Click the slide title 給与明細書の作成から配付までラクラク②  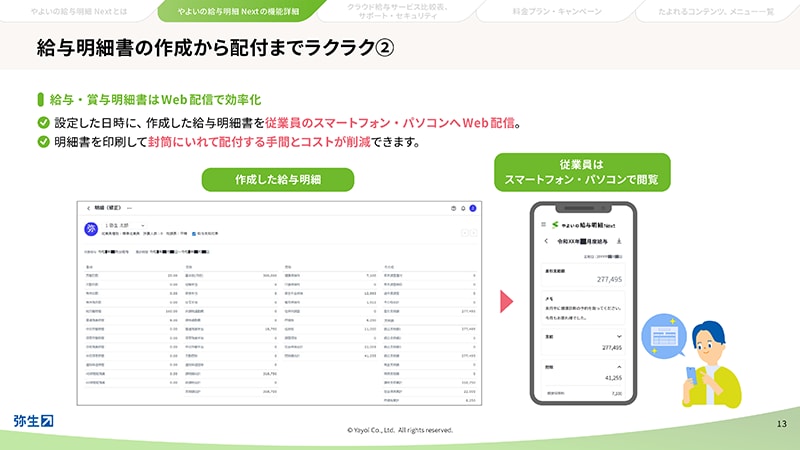pos(215,47)
